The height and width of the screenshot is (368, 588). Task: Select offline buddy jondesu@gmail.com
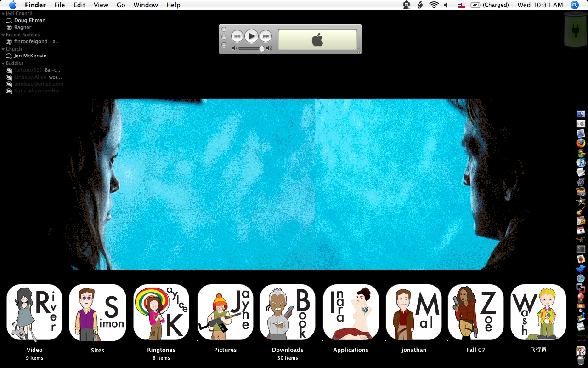coord(39,84)
